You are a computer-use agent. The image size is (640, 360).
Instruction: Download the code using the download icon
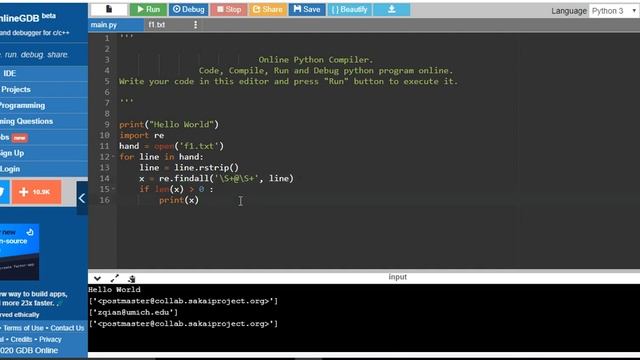392,9
